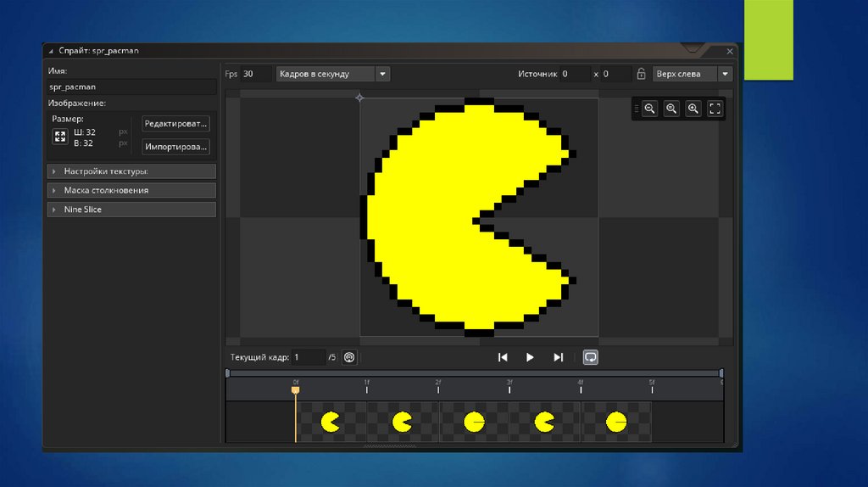This screenshot has width=868, height=487.
Task: Click the right handle of timeline range bar
Action: [721, 372]
